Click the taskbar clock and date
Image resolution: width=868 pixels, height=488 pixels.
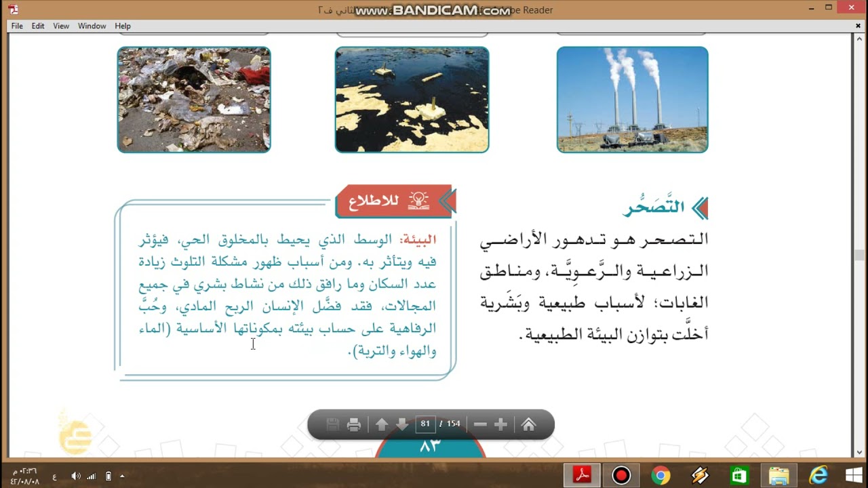[24, 476]
